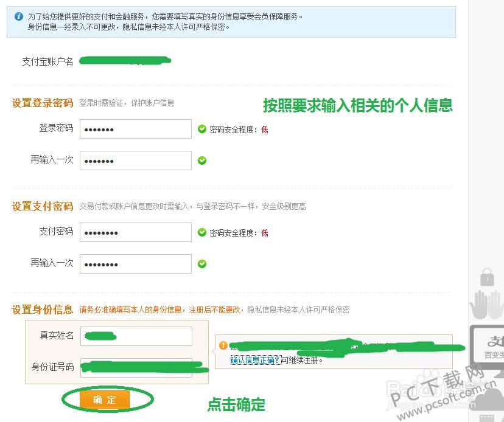
Task: Select the 身份证号码 input field
Action: point(136,367)
